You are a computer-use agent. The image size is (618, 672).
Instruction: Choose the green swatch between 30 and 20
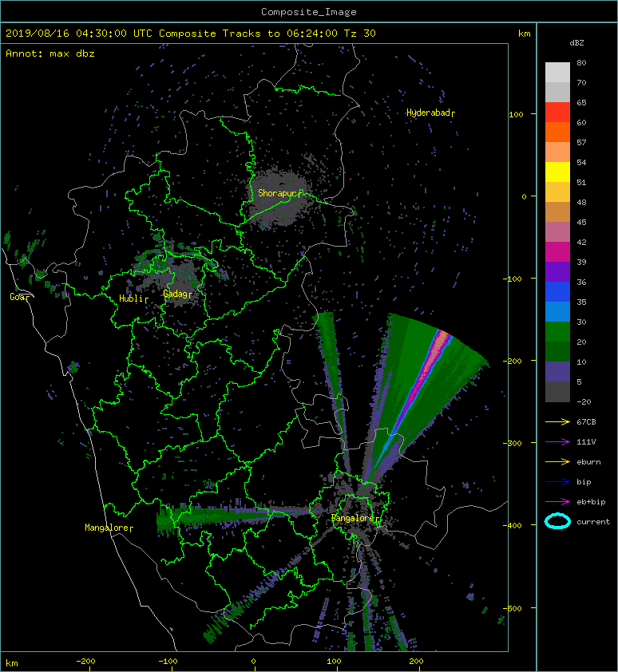point(557,331)
